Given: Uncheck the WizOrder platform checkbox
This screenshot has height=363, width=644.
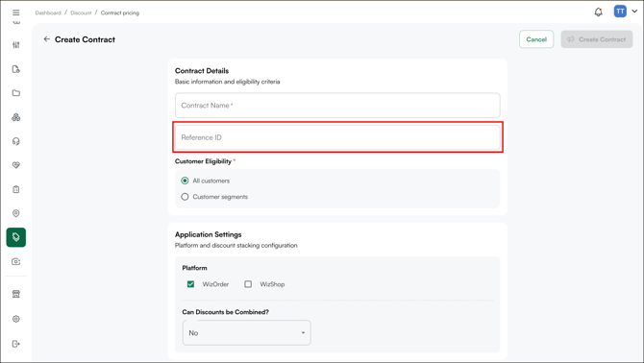Looking at the screenshot, I should (190, 284).
